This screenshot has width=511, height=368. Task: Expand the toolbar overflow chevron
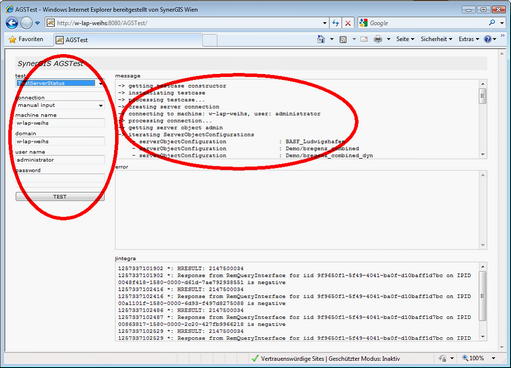(x=503, y=36)
